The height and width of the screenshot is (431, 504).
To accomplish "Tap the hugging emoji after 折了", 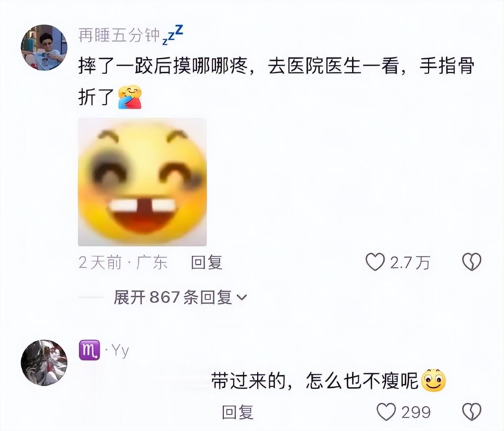I will (130, 97).
